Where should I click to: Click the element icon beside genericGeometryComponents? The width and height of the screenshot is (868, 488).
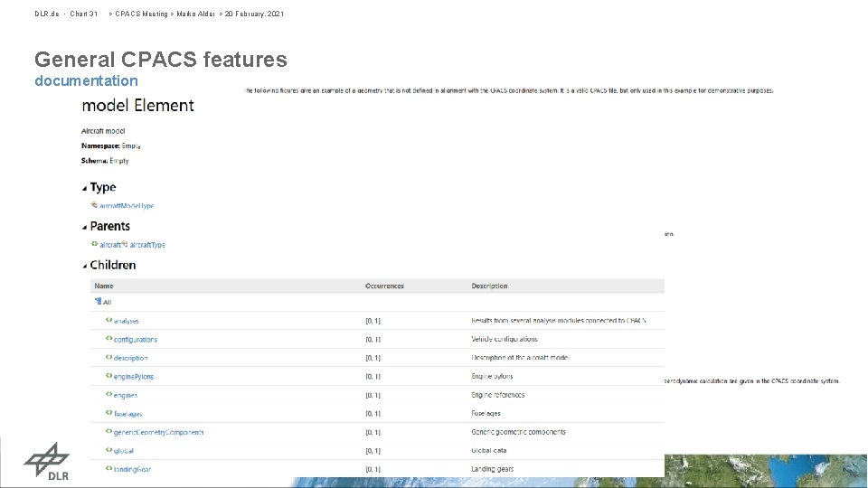click(109, 432)
